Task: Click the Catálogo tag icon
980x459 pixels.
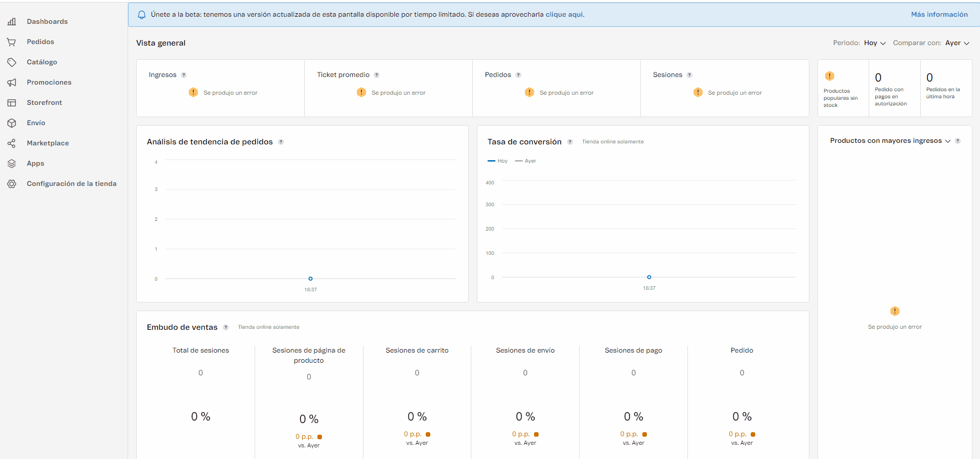Action: click(12, 62)
